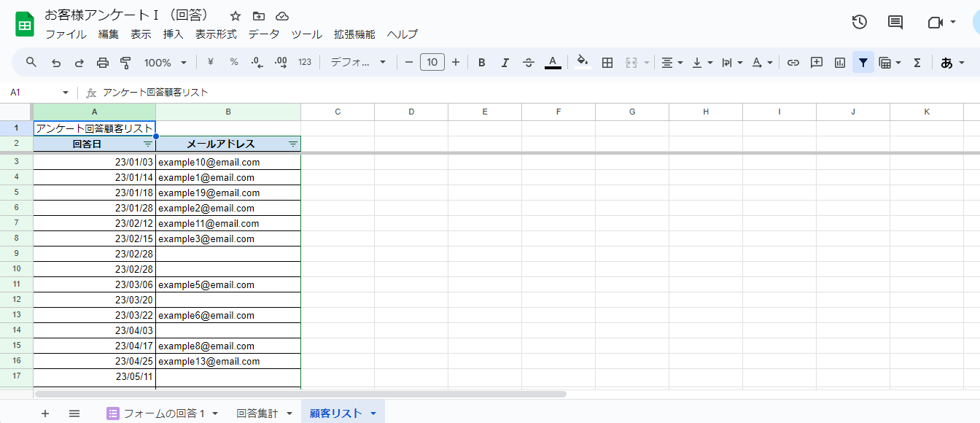Image resolution: width=980 pixels, height=423 pixels.
Task: Expand the zoom 100% dropdown
Action: (x=166, y=63)
